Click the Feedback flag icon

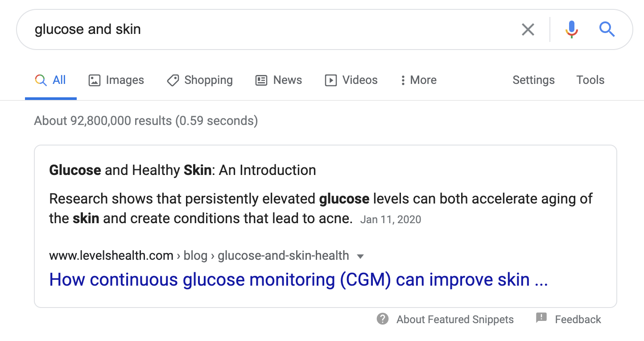(x=541, y=318)
